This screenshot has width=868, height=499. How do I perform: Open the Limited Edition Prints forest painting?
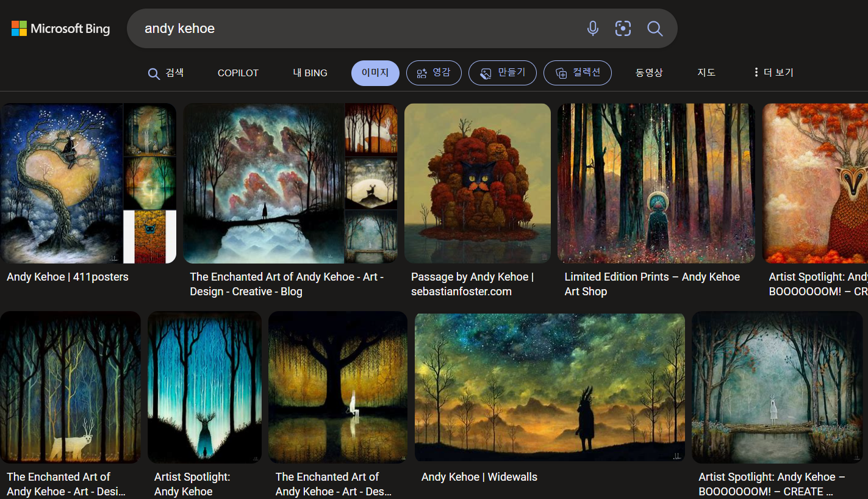pos(656,183)
